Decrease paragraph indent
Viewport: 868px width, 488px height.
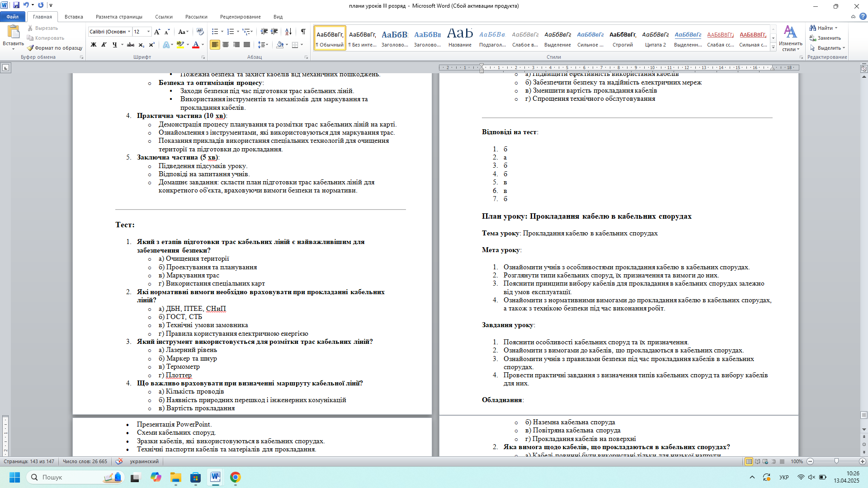pos(264,32)
